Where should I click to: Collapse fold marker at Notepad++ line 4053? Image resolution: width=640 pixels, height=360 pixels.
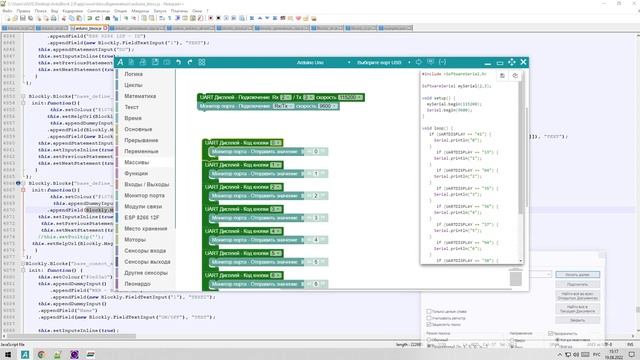(x=23, y=96)
